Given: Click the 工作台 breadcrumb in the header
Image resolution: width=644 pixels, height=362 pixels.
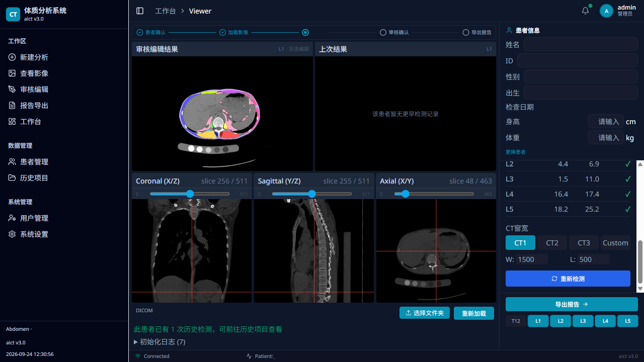Looking at the screenshot, I should pos(166,11).
